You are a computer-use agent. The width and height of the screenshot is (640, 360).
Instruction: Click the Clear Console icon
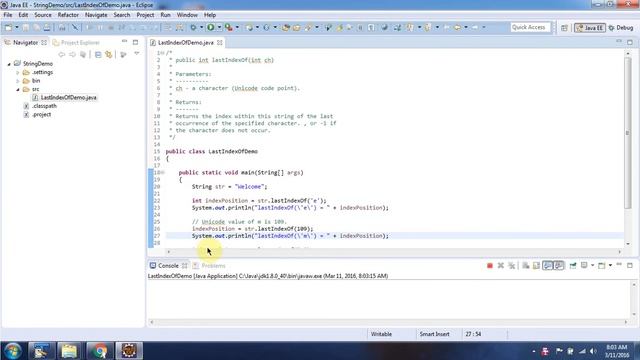[x=526, y=266]
